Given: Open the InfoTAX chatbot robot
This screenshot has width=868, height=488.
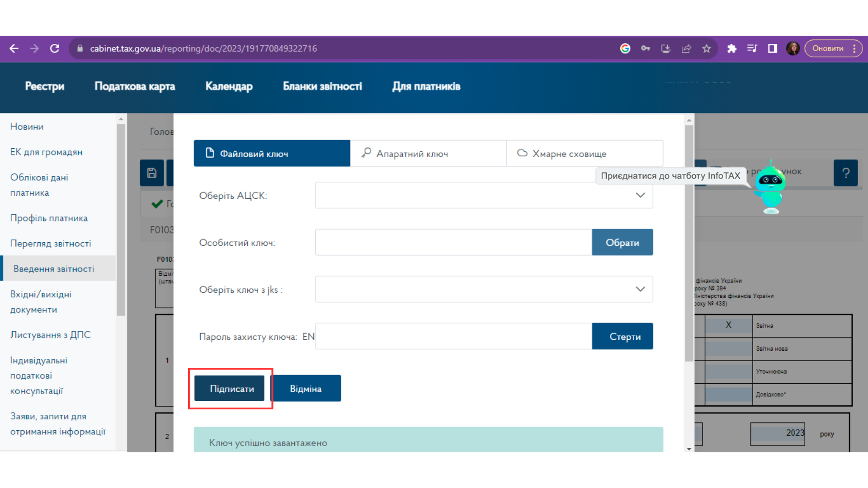Looking at the screenshot, I should click(770, 188).
